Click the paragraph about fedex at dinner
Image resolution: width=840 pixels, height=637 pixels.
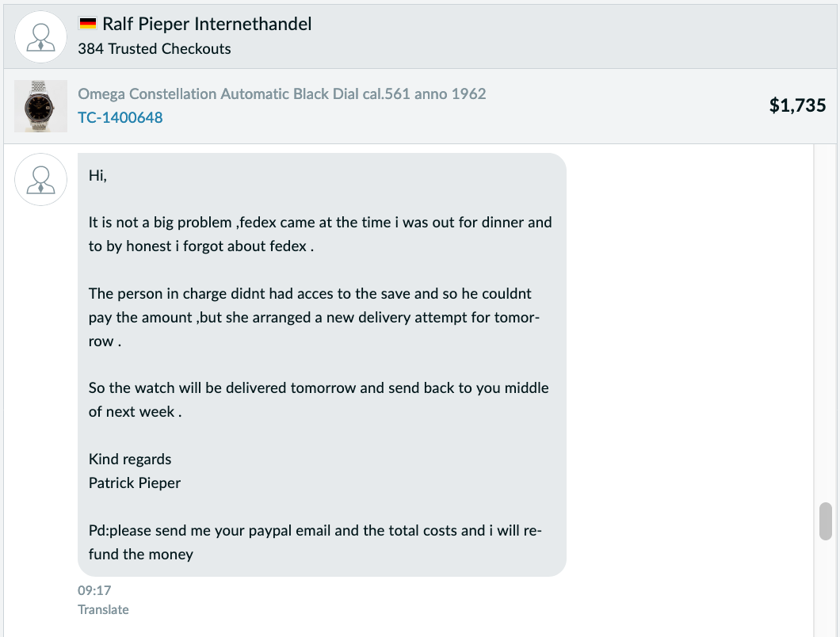(x=320, y=234)
